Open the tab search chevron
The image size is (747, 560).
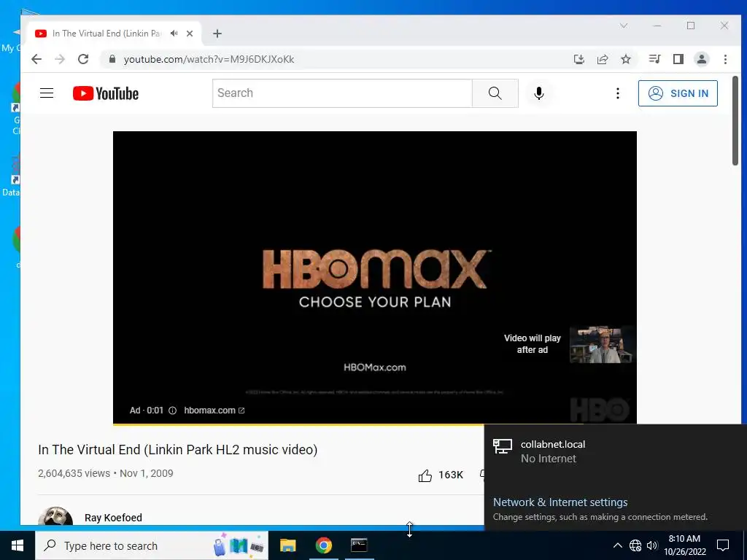pos(624,26)
